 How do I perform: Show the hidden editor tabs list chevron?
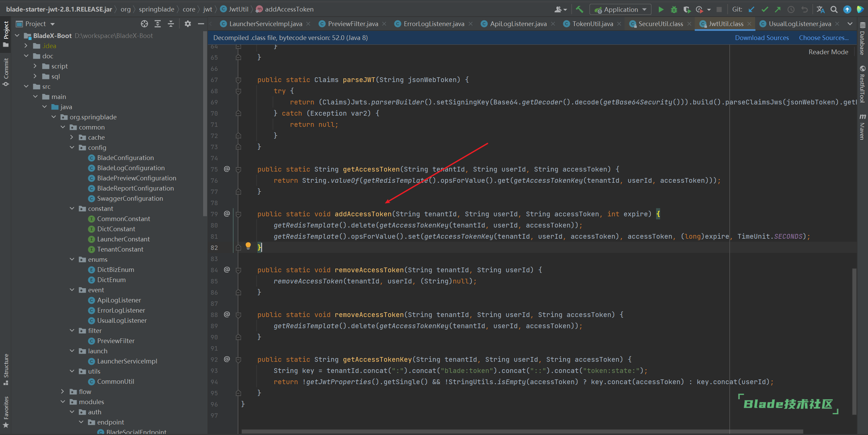point(850,24)
